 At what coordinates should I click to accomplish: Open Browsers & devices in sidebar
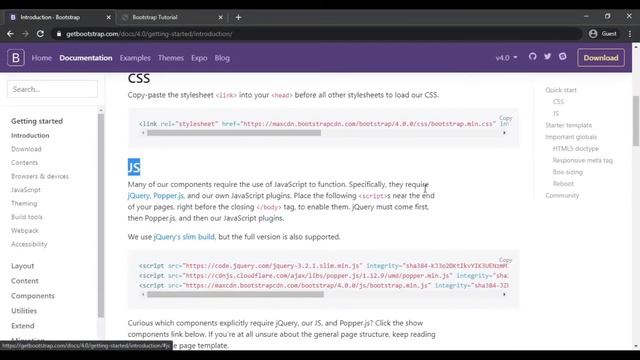[40, 176]
